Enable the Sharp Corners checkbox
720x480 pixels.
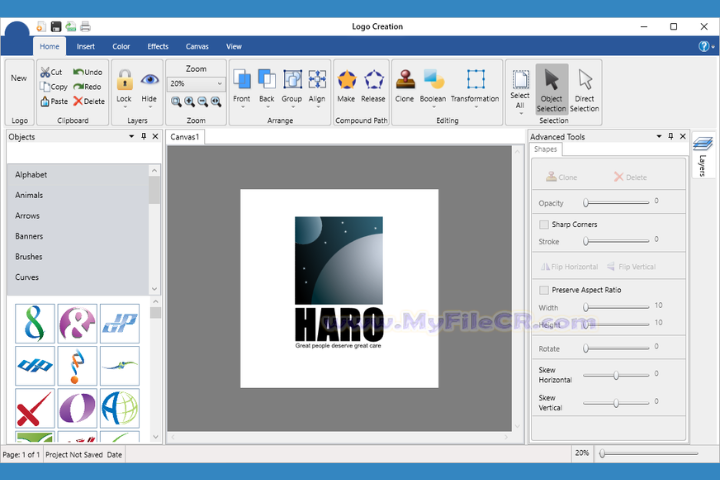(544, 225)
